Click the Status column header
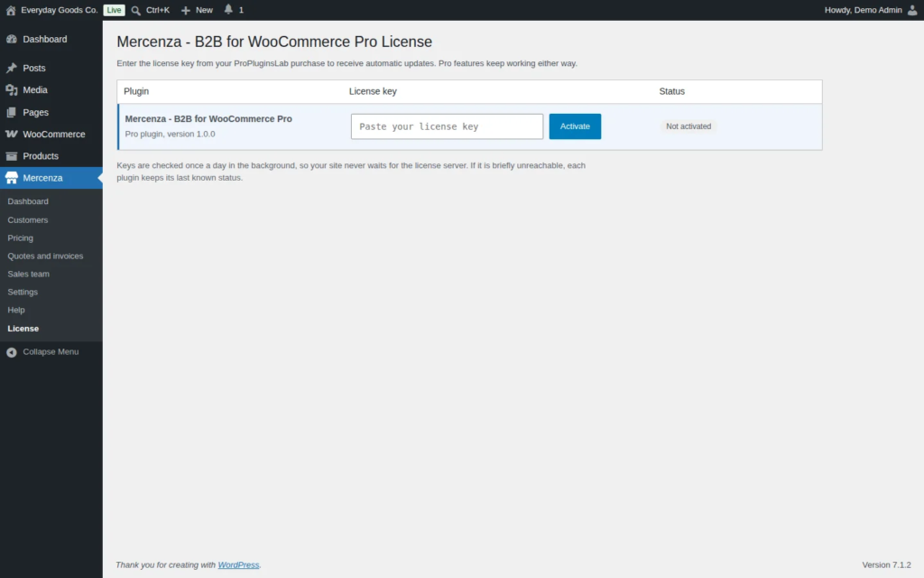The width and height of the screenshot is (924, 578). point(671,91)
